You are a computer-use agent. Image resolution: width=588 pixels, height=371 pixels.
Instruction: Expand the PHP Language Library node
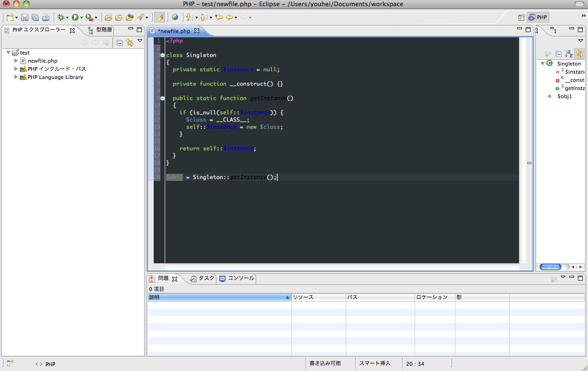tap(16, 77)
